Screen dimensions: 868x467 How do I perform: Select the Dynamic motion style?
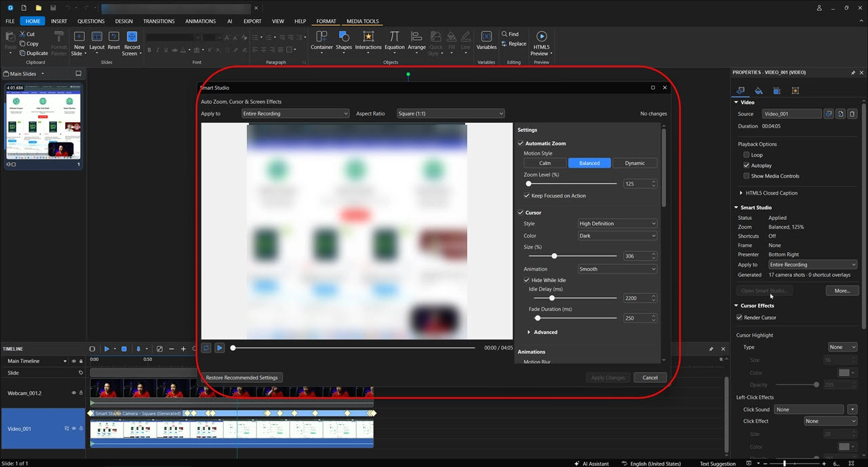click(635, 163)
